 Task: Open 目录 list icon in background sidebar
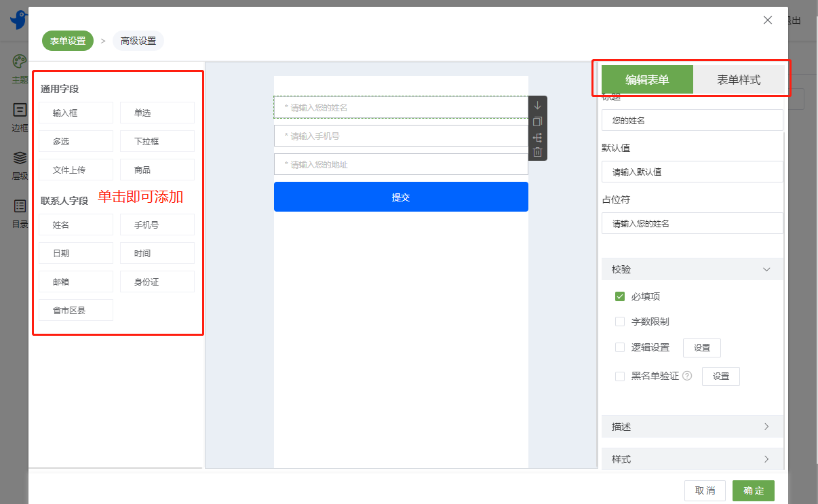point(20,206)
